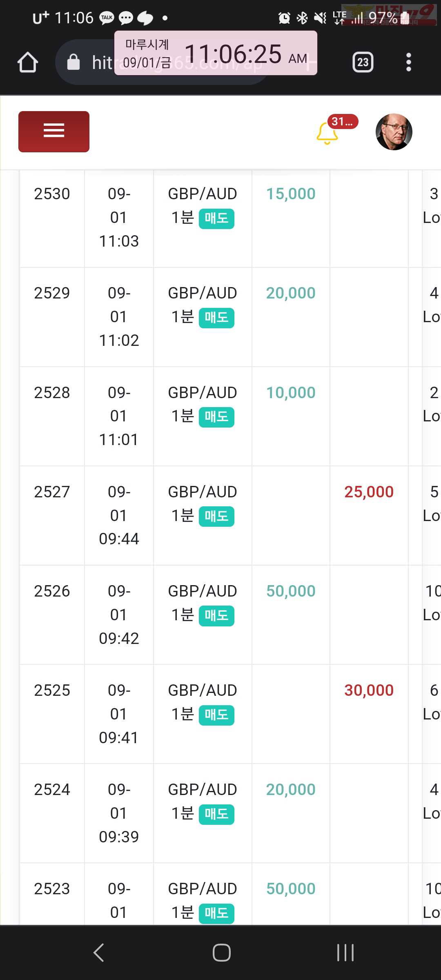Tap the red 31 notification count badge
The image size is (441, 980).
click(x=343, y=122)
